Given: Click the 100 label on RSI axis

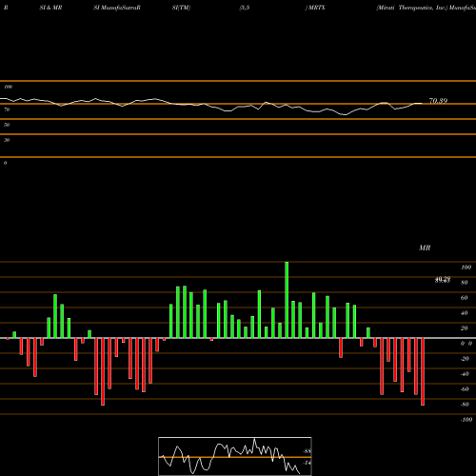Looking at the screenshot, I should click(9, 87).
